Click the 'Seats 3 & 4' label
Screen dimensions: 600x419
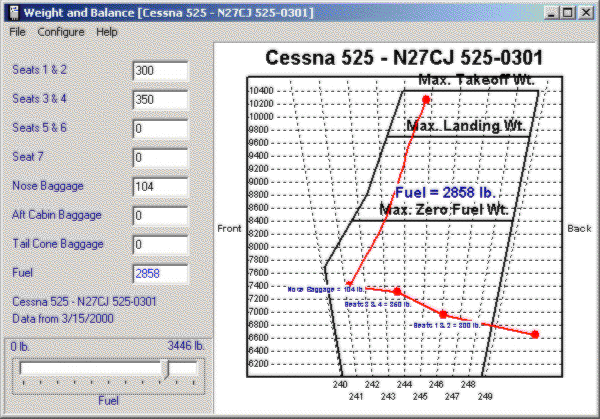[x=39, y=99]
